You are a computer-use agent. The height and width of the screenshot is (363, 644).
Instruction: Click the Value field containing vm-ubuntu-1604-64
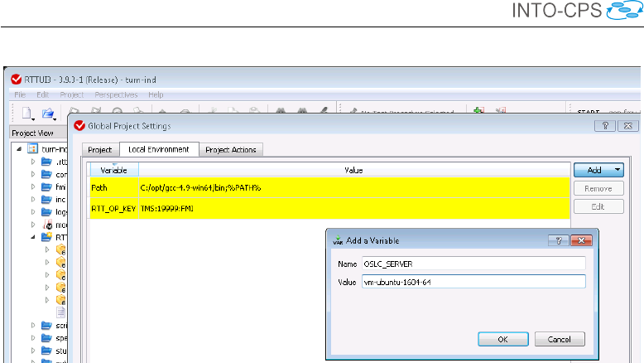[x=473, y=282]
